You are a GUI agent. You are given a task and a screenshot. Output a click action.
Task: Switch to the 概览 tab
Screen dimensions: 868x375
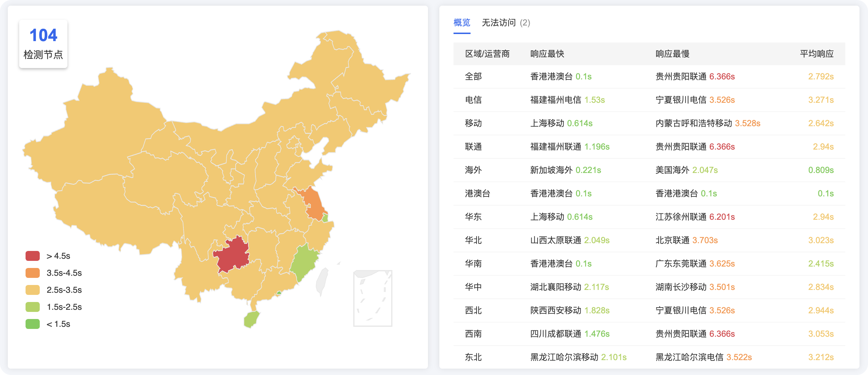462,23
